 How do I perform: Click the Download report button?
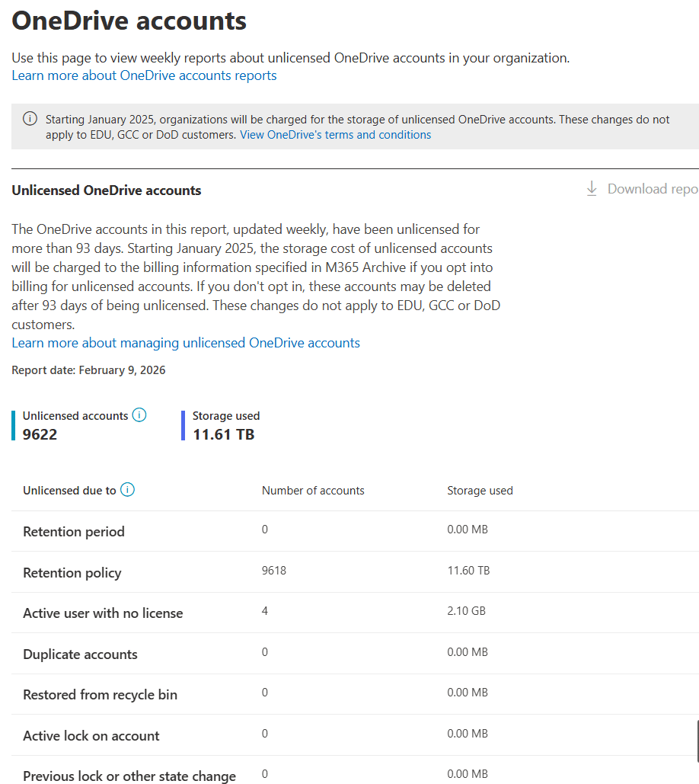click(x=642, y=189)
